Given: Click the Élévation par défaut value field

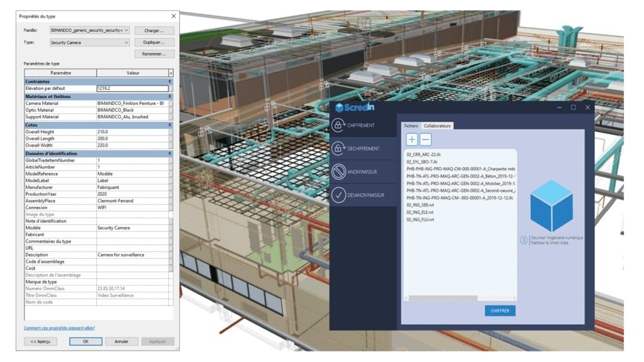Looking at the screenshot, I should point(132,89).
